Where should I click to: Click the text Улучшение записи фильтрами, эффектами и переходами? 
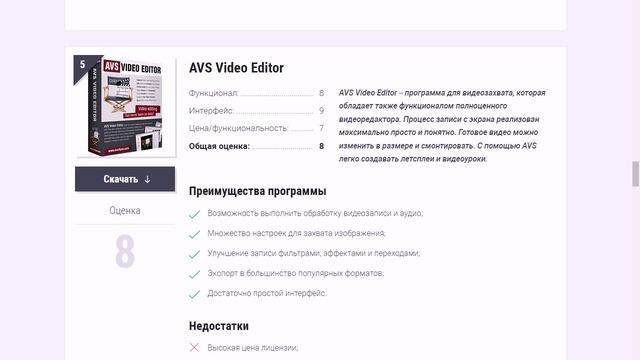click(x=313, y=253)
